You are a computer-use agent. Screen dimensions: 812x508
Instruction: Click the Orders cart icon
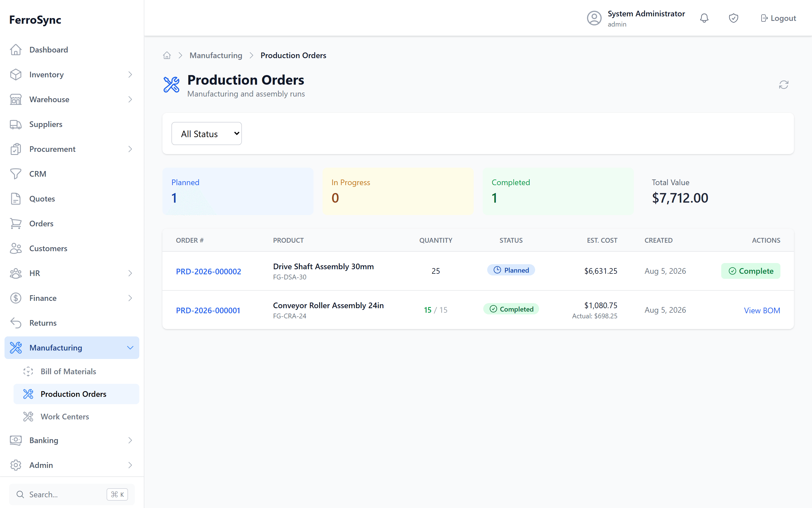click(16, 224)
